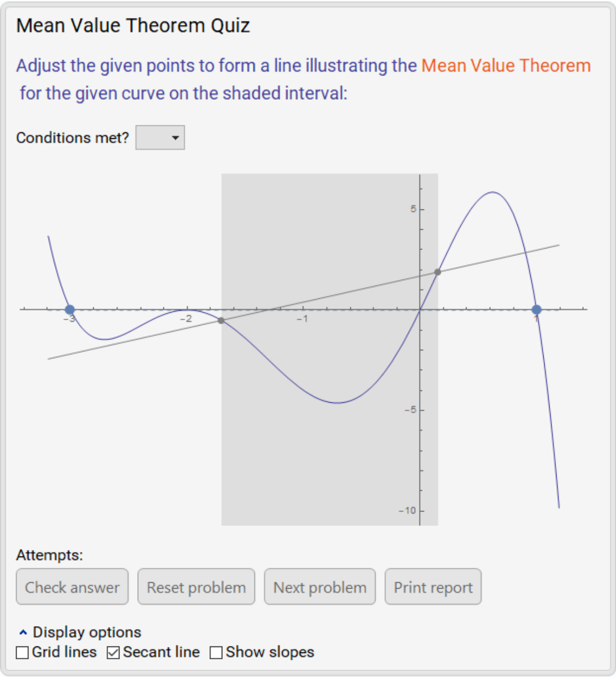The height and width of the screenshot is (677, 616).
Task: Click the blue point near x = 1
Action: pyautogui.click(x=536, y=310)
